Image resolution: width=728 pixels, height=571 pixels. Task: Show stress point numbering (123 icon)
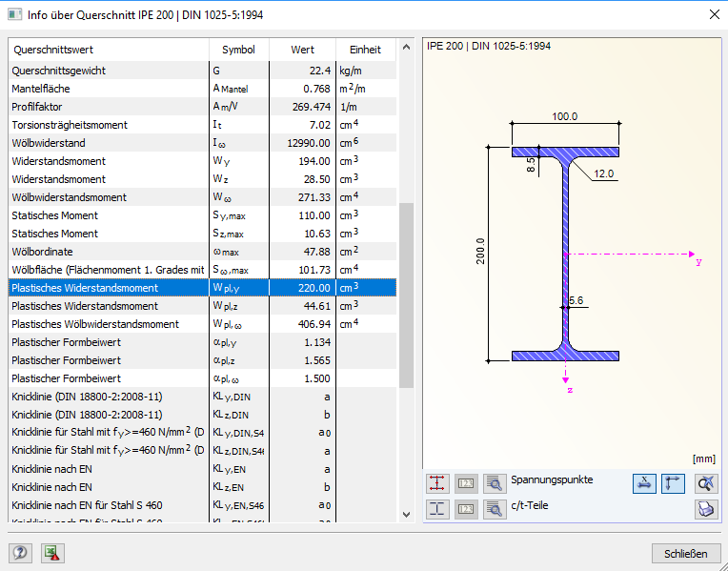(466, 483)
